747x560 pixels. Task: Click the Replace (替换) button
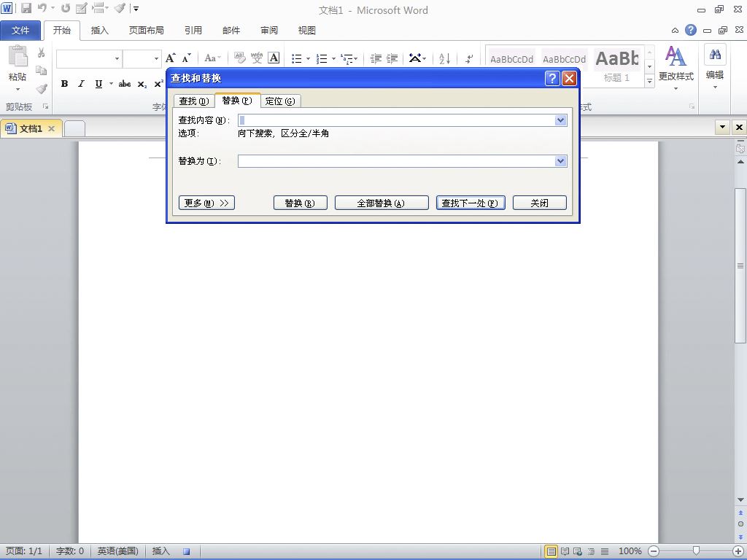(x=300, y=203)
